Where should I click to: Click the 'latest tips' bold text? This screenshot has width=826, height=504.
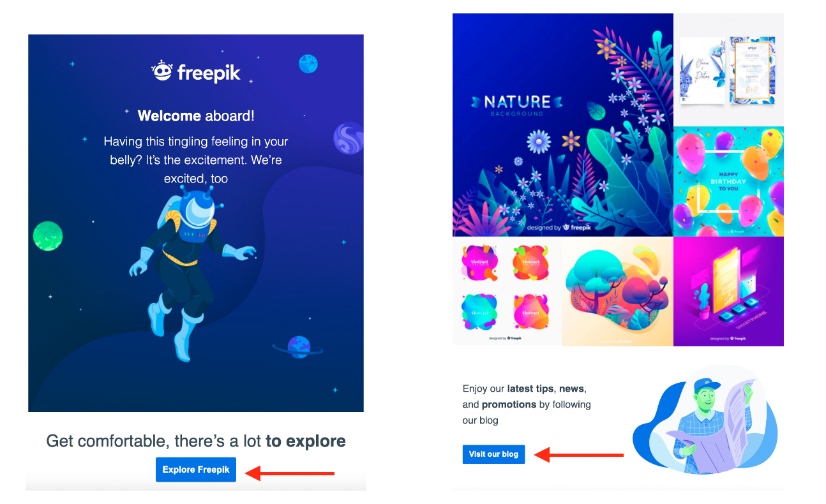click(x=530, y=388)
